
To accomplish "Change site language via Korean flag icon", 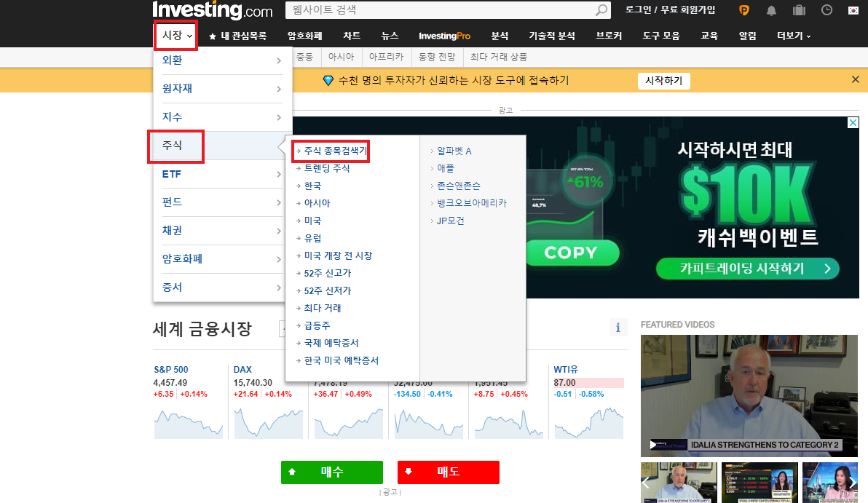I will (x=853, y=9).
